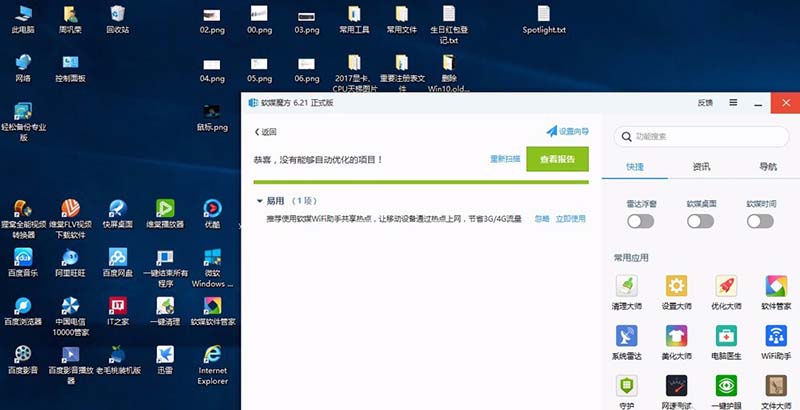Open the hamburger menu in title bar

[x=733, y=102]
